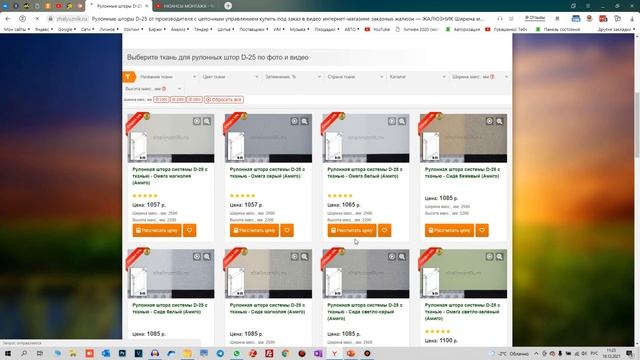Expand Ширина макс. filter dropdown

480,77
